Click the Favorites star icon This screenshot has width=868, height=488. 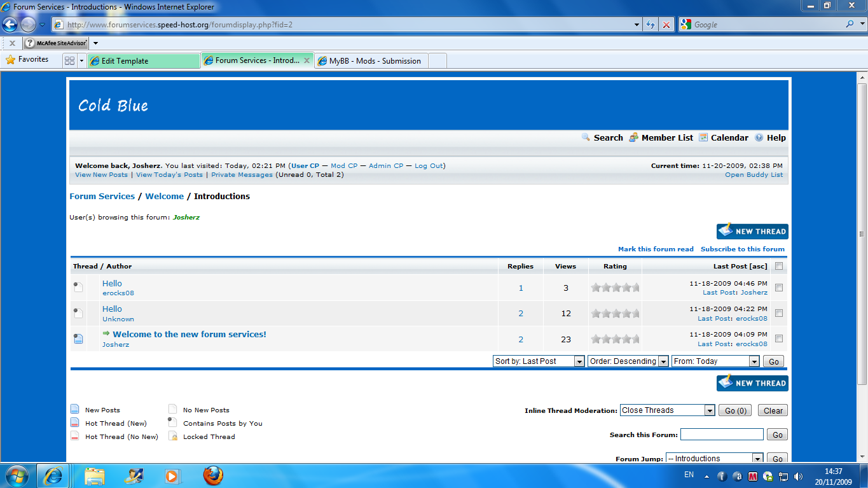tap(10, 60)
